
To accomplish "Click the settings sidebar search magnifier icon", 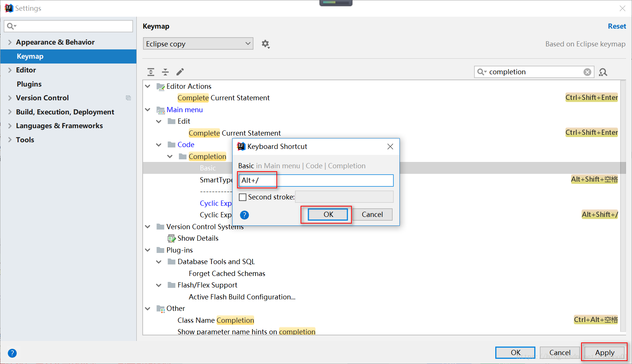I will point(12,26).
